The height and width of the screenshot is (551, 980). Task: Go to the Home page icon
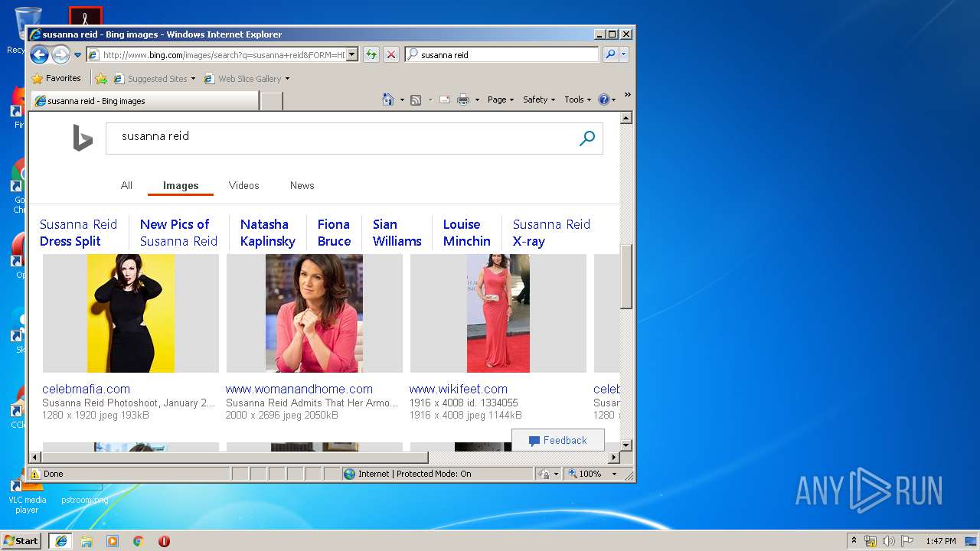click(388, 99)
